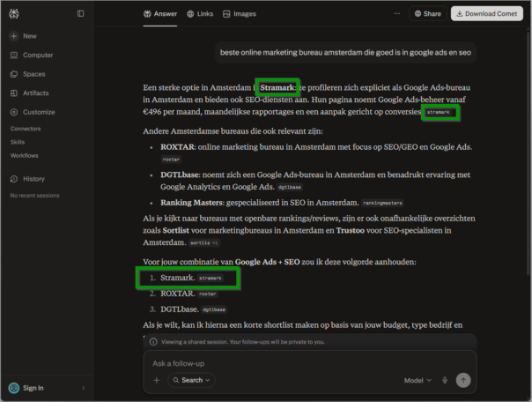Open Artifacts in sidebar
The image size is (532, 402).
(30, 93)
